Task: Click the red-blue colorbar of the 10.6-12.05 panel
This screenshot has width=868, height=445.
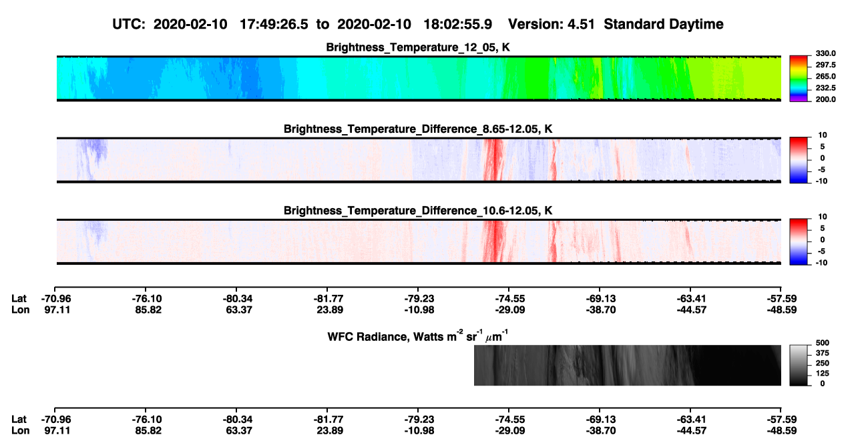Action: (x=800, y=242)
